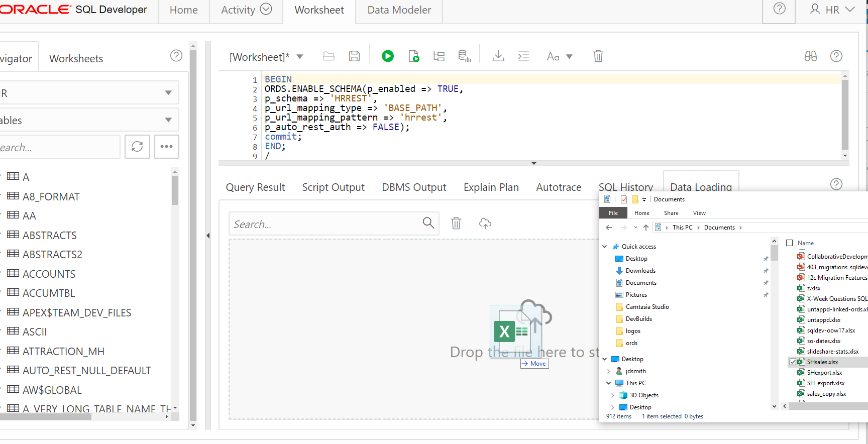The width and height of the screenshot is (868, 444).
Task: Select SH_export.xlsx file in File Explorer
Action: 825,383
